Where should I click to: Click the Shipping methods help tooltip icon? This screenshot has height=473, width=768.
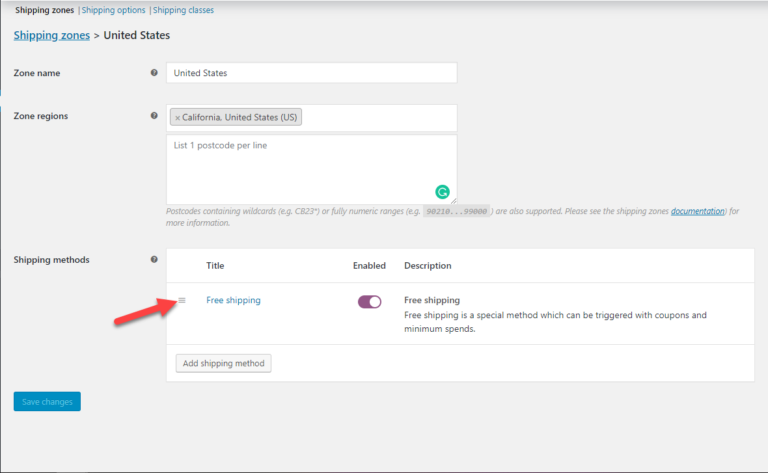tap(154, 260)
